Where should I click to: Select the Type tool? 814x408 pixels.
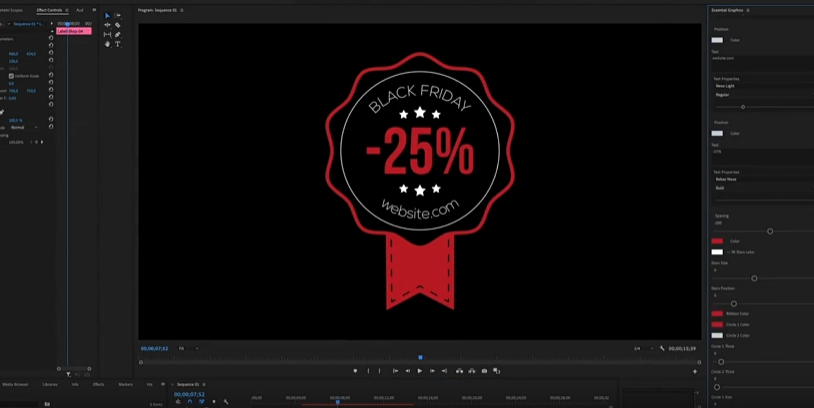coord(118,44)
